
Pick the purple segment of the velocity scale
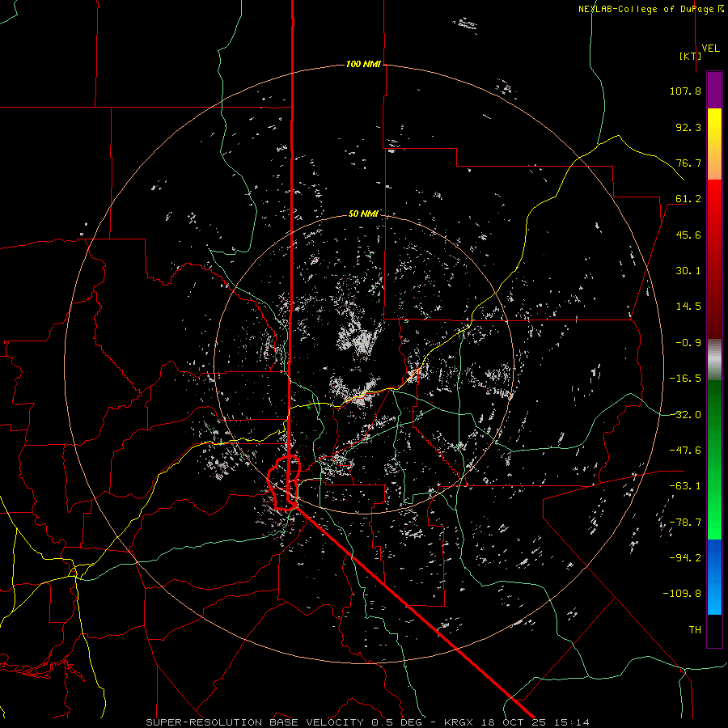click(714, 91)
